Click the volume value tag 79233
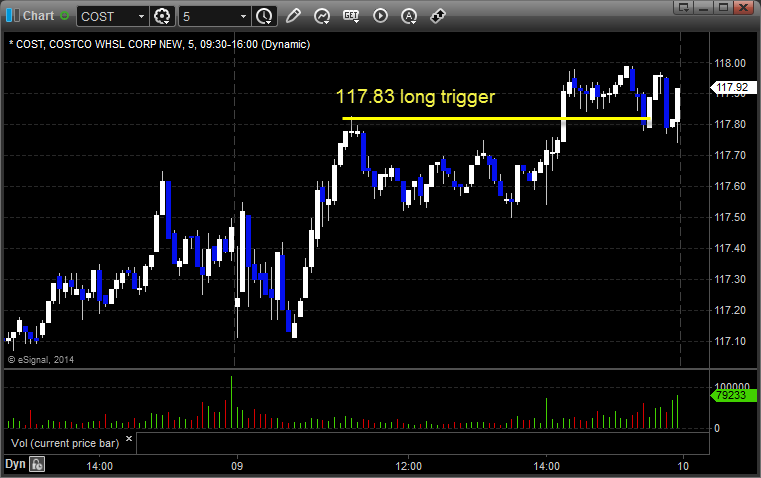 point(733,396)
